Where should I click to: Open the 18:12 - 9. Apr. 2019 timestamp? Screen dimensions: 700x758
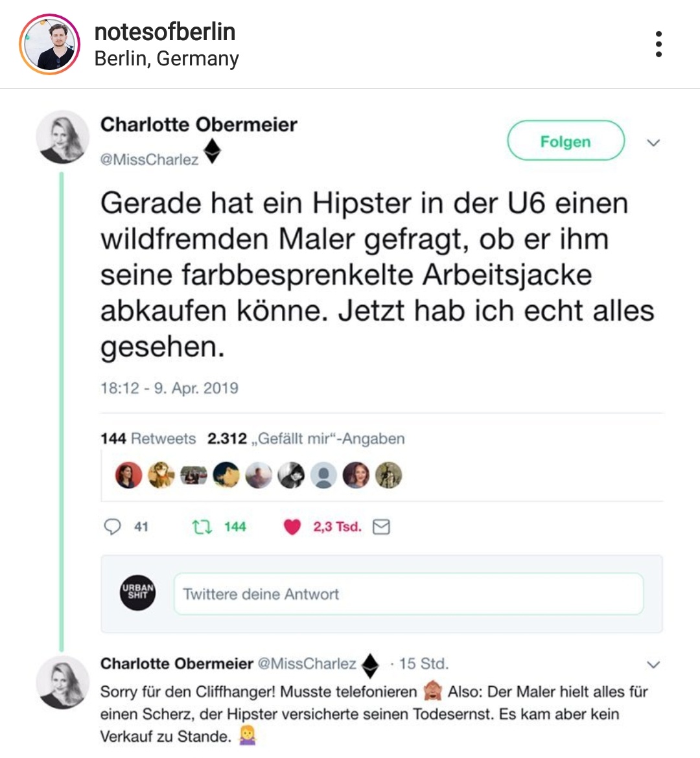(169, 388)
